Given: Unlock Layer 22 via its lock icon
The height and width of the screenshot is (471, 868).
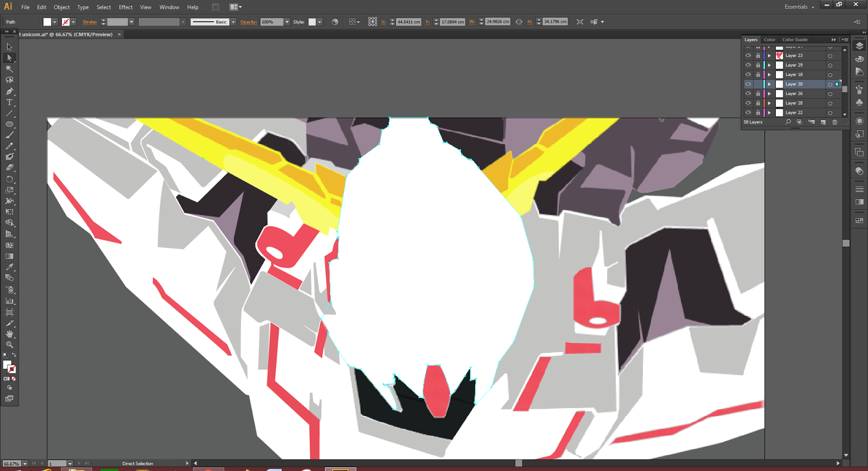Looking at the screenshot, I should 758,112.
